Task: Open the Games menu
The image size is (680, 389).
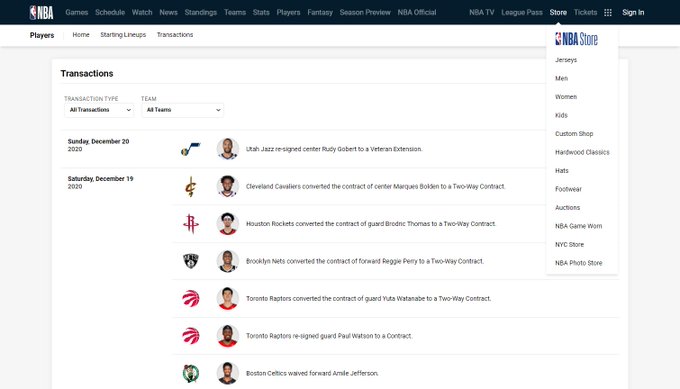Action: click(77, 13)
